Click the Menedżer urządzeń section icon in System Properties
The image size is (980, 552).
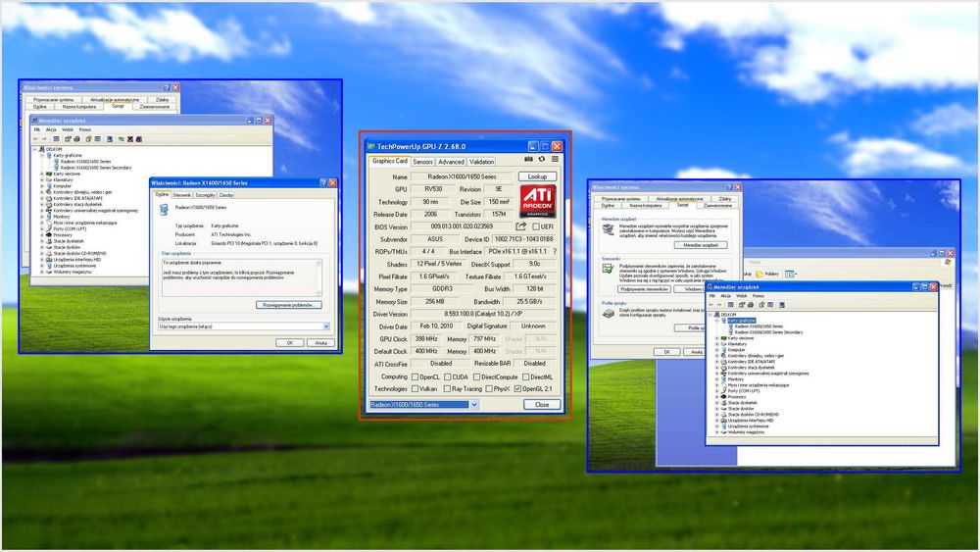(608, 230)
